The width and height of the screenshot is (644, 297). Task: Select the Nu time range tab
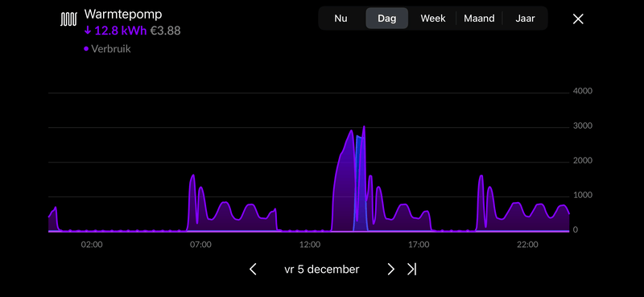[341, 19]
